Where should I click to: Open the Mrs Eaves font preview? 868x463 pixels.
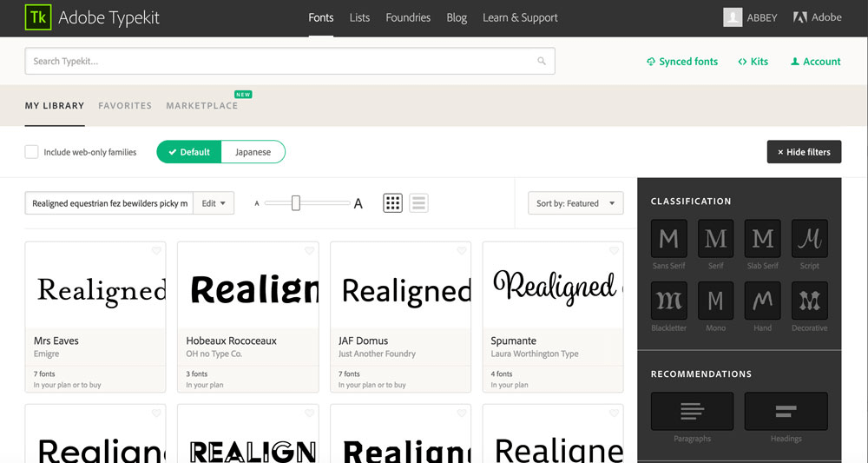[x=95, y=286]
